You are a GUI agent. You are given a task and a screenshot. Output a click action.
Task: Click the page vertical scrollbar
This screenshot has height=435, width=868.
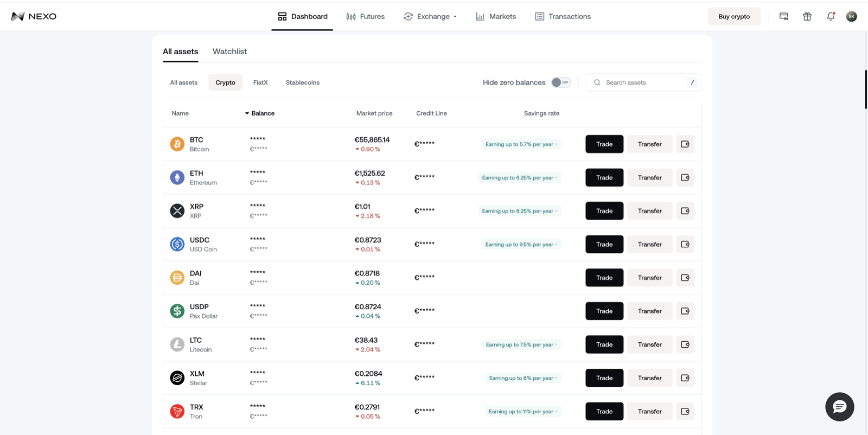pos(865,89)
